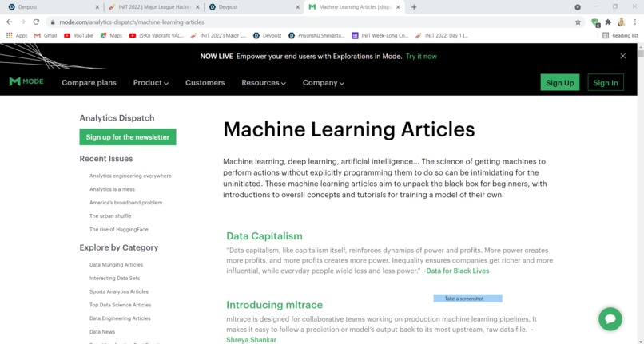Open the green chat bubble widget

610,319
